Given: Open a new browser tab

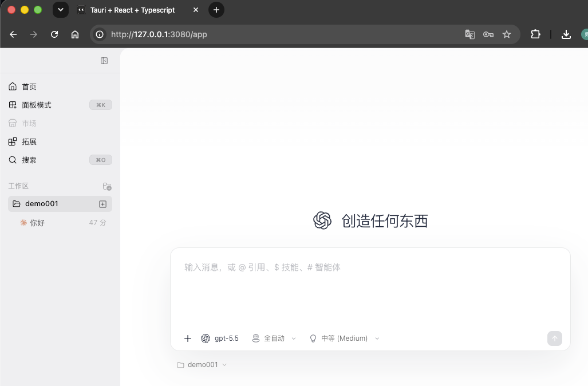Looking at the screenshot, I should point(216,10).
